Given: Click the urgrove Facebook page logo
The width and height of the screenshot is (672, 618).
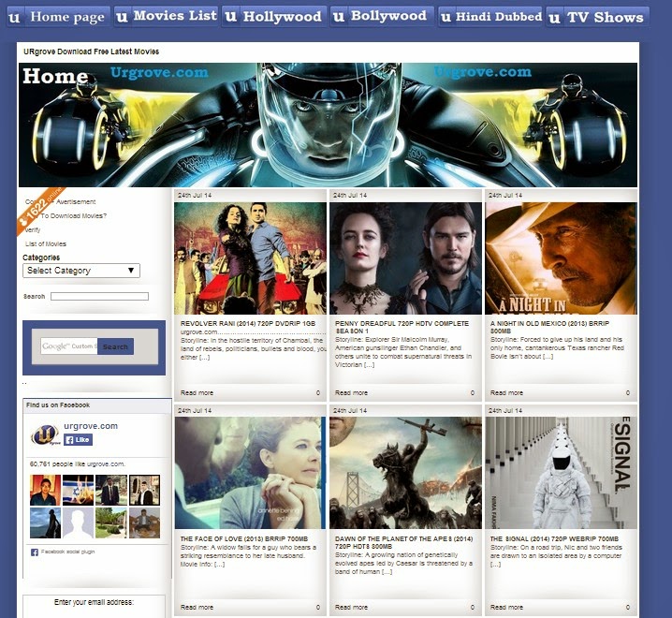Looking at the screenshot, I should click(x=45, y=434).
